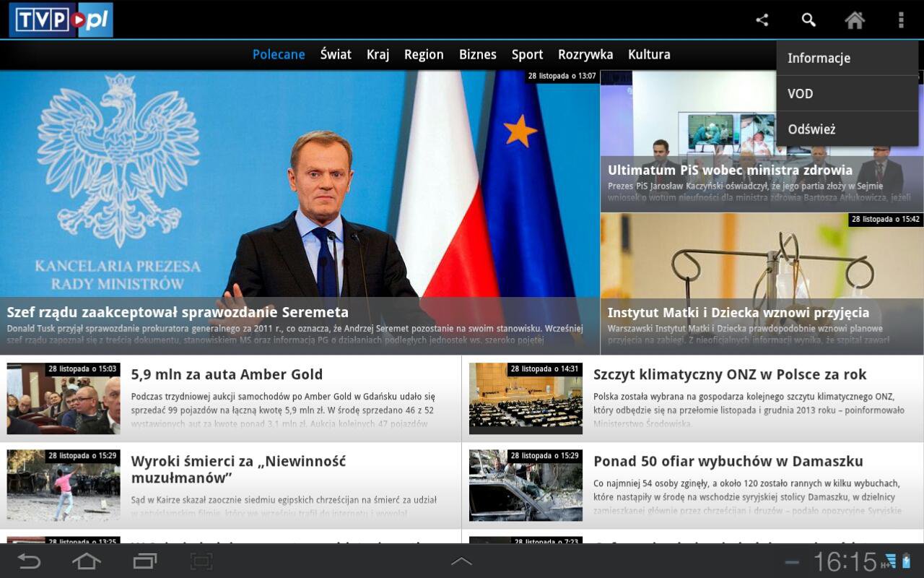924x578 pixels.
Task: Open Szczyt klimatyczny ONZ w Polsce article
Action: tap(730, 374)
